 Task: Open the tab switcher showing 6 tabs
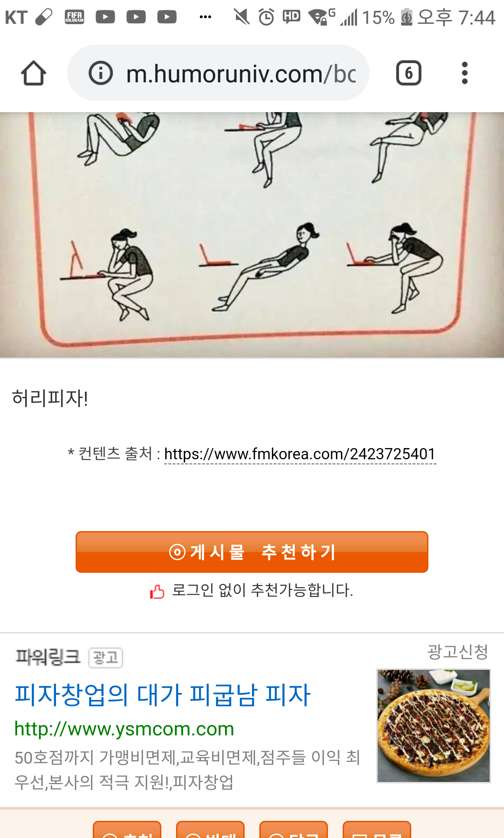pos(408,73)
